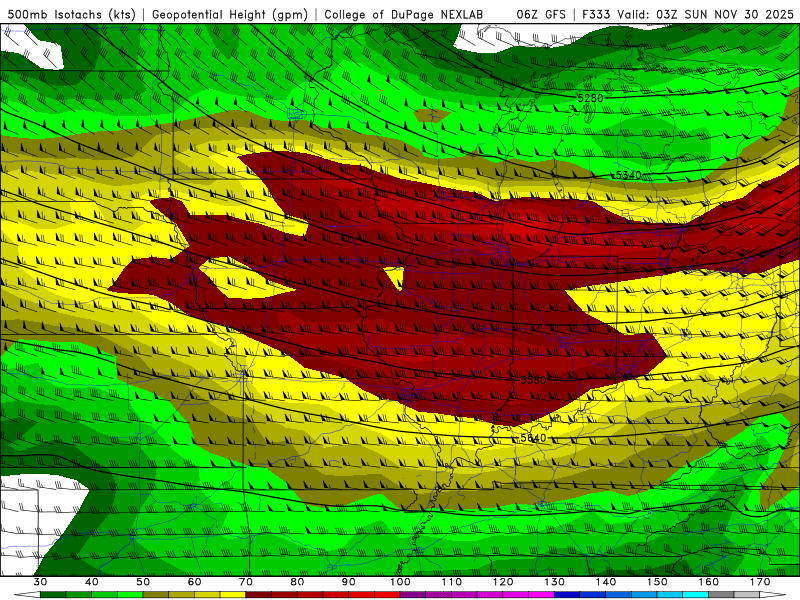Click the '500mb Isotachs (kts)' title text
The height and width of the screenshot is (600, 800).
point(72,14)
